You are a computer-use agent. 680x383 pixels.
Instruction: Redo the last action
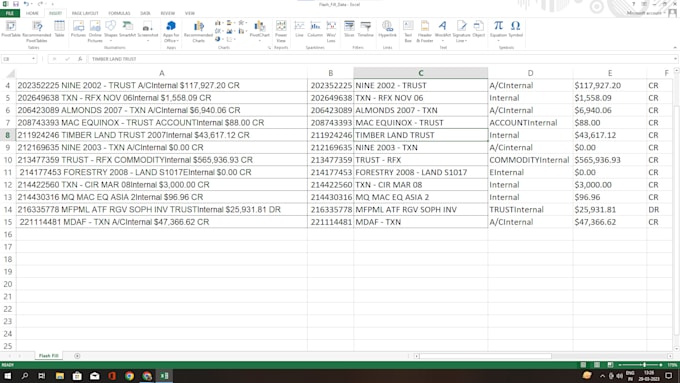tap(40, 4)
